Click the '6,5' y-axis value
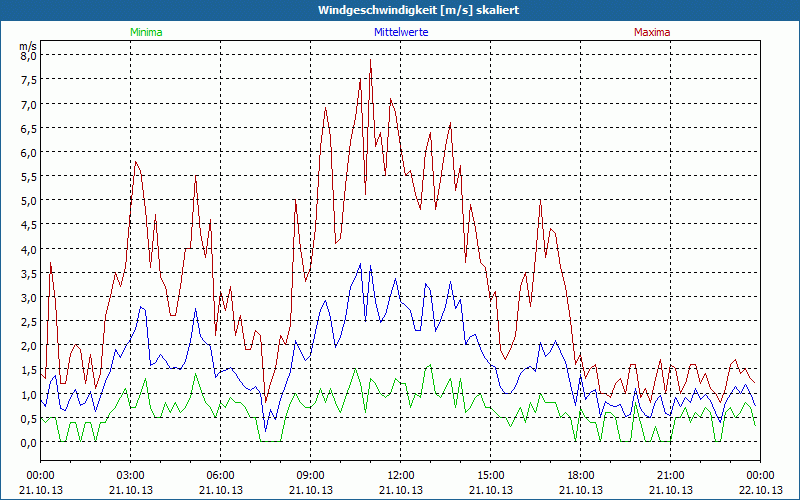The height and width of the screenshot is (500, 800). click(29, 129)
